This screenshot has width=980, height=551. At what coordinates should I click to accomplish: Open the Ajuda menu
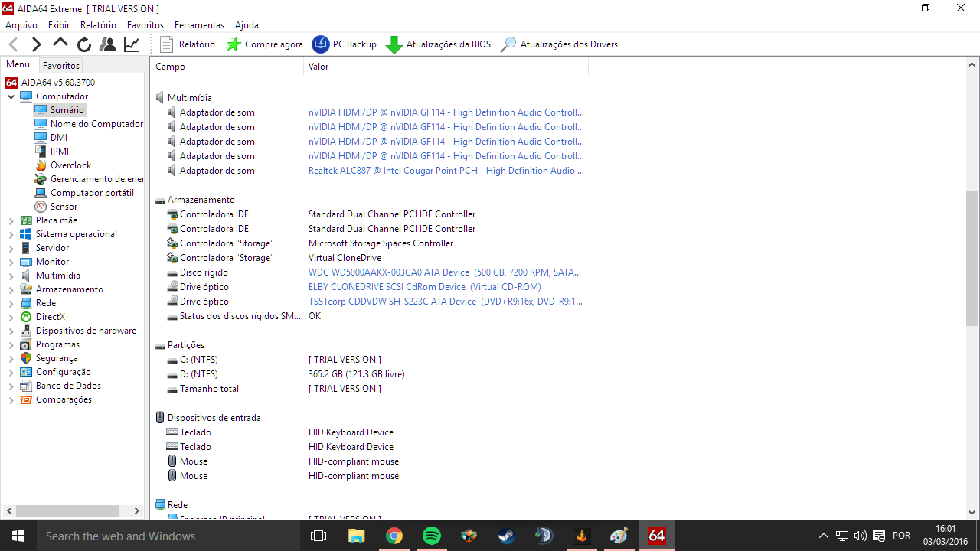pyautogui.click(x=247, y=25)
